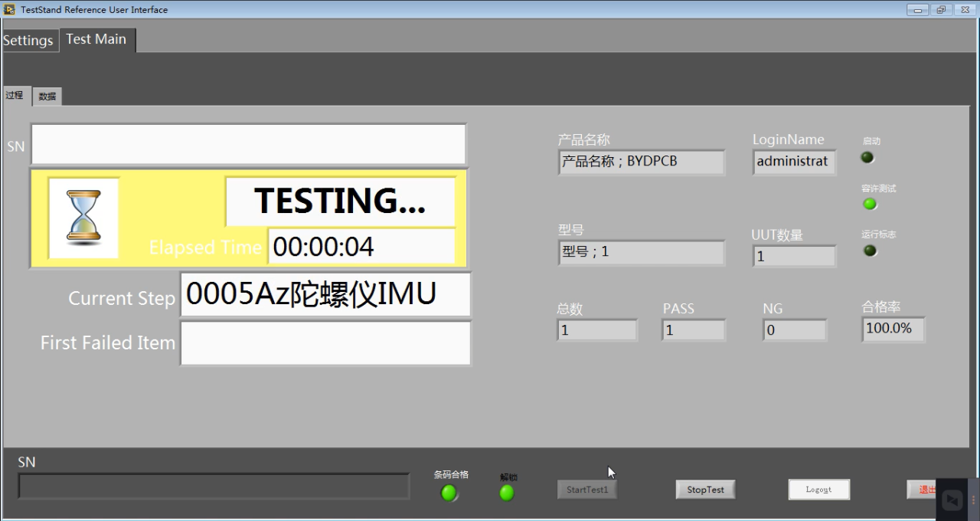Focus the bottom SN barcode input field
Viewport: 980px width, 521px height.
point(214,487)
